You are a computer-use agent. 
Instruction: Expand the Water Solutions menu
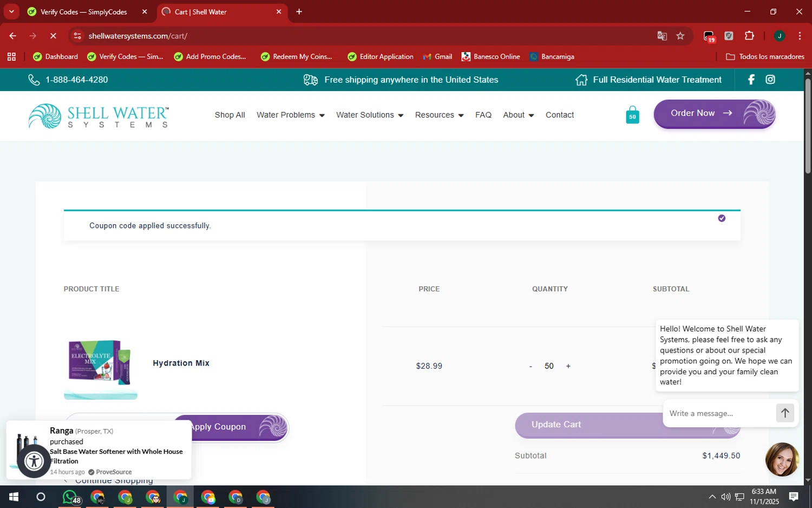tap(370, 115)
